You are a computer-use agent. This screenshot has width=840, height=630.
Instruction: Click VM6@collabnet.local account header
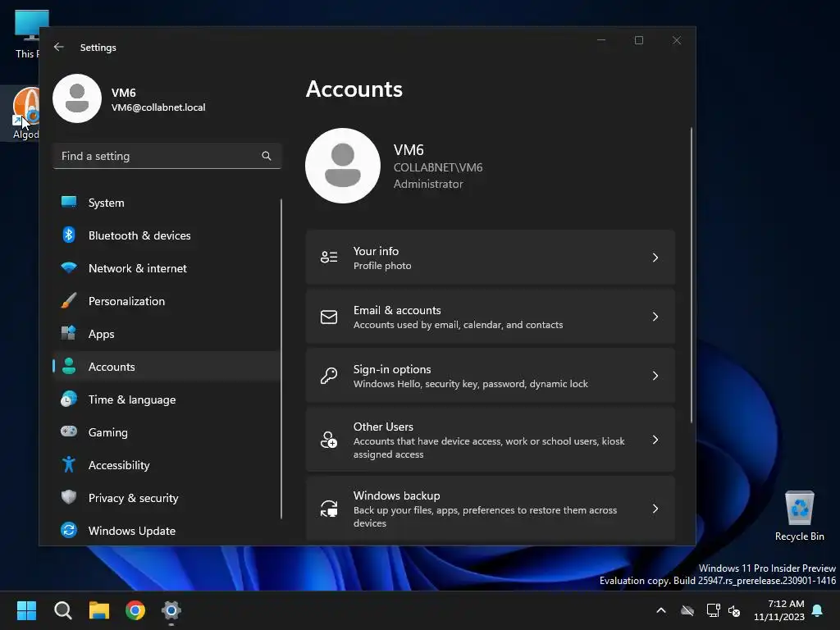pyautogui.click(x=158, y=107)
